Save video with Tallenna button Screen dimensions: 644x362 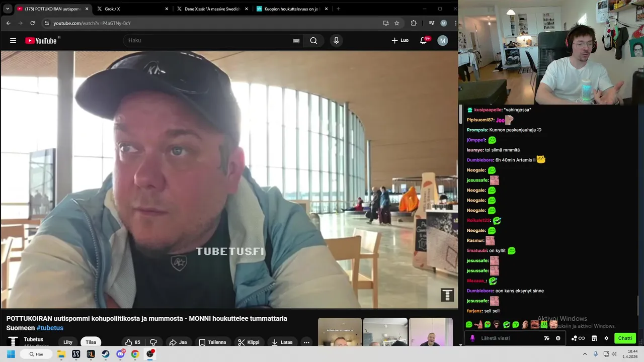[x=212, y=342]
